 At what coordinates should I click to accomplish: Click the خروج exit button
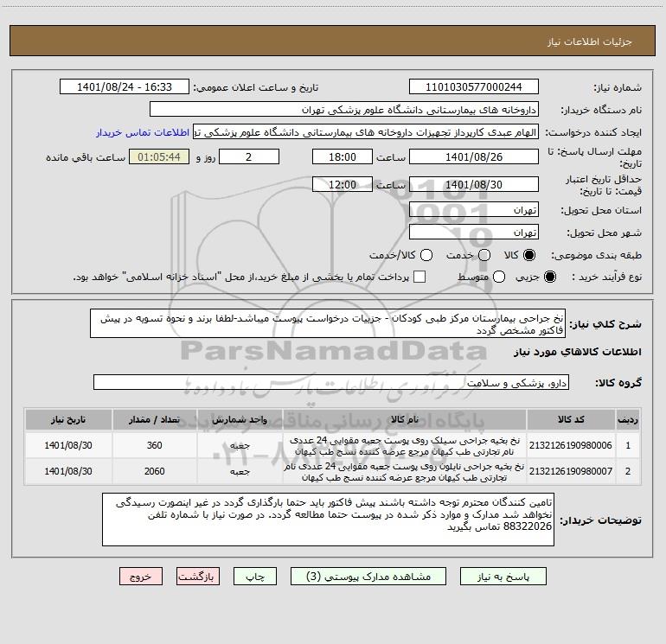click(x=141, y=577)
